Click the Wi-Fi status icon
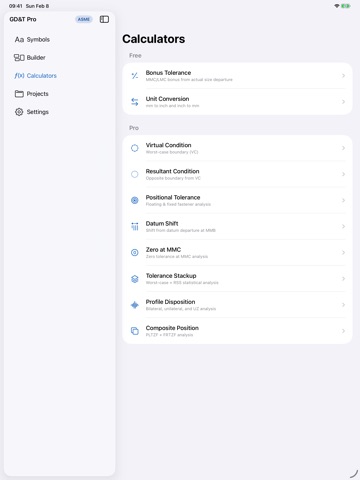The width and height of the screenshot is (360, 480). click(337, 6)
